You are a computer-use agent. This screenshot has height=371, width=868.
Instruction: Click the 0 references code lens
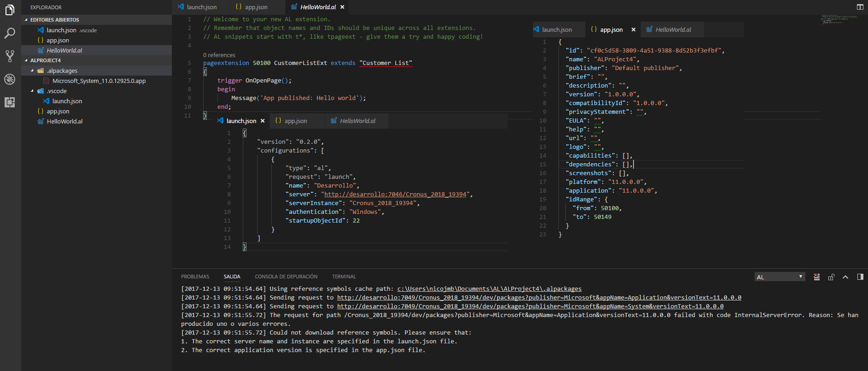[219, 55]
